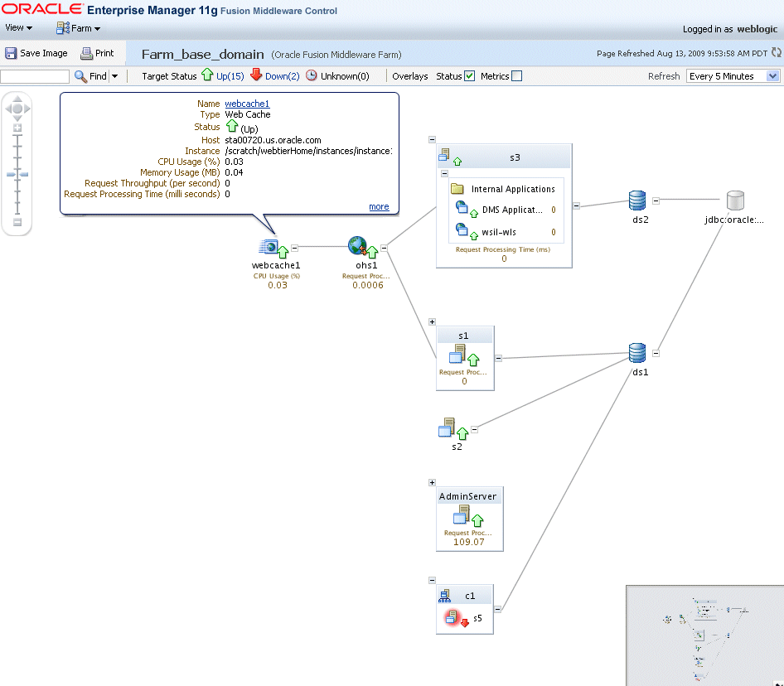Click the s1 server icon

click(457, 354)
